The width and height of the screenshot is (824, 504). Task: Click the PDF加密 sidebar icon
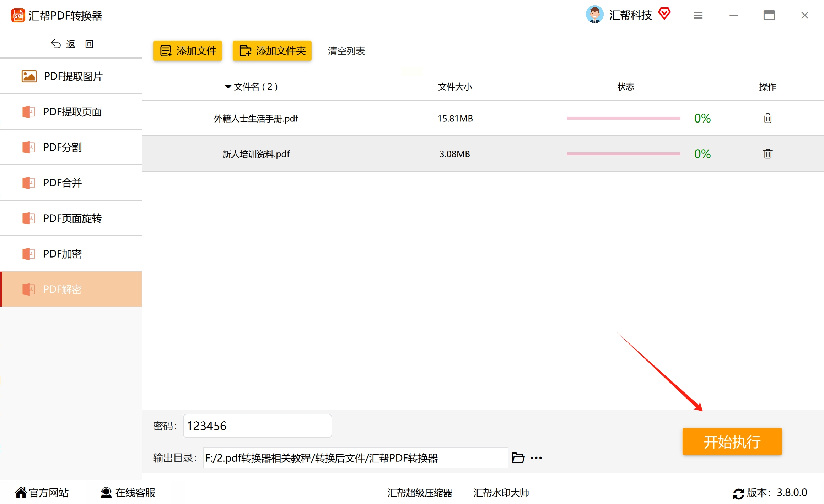[29, 254]
